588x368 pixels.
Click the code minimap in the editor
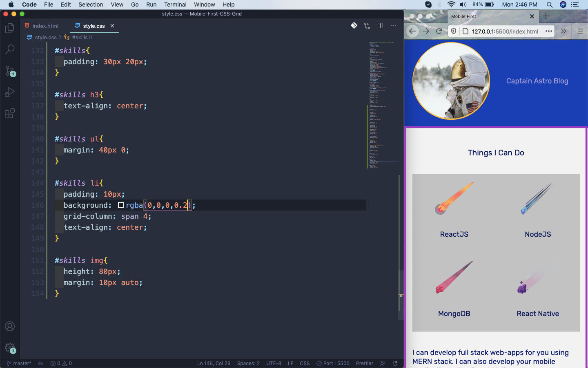382,104
